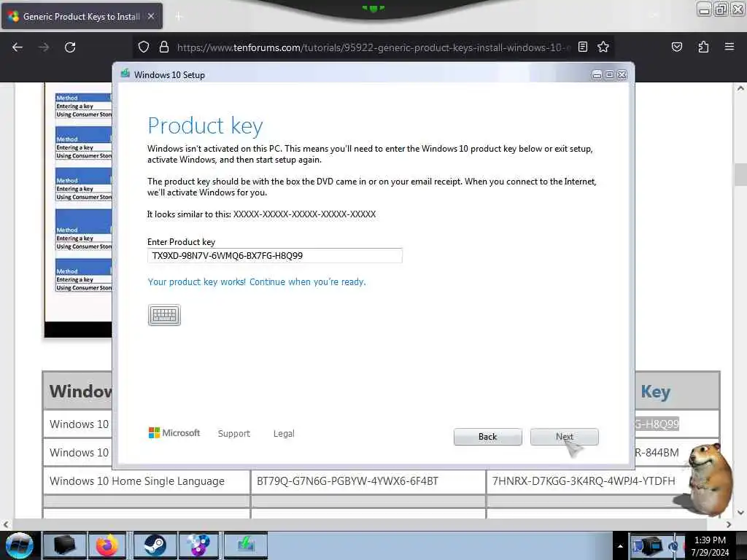Open the Windows Start orb
The image size is (747, 560).
coord(19,545)
